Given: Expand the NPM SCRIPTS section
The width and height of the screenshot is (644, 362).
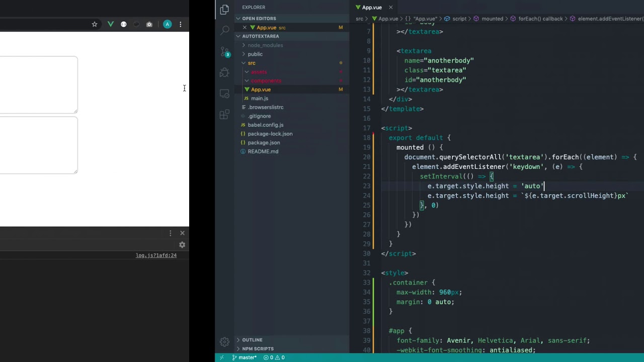Looking at the screenshot, I should [x=292, y=349].
